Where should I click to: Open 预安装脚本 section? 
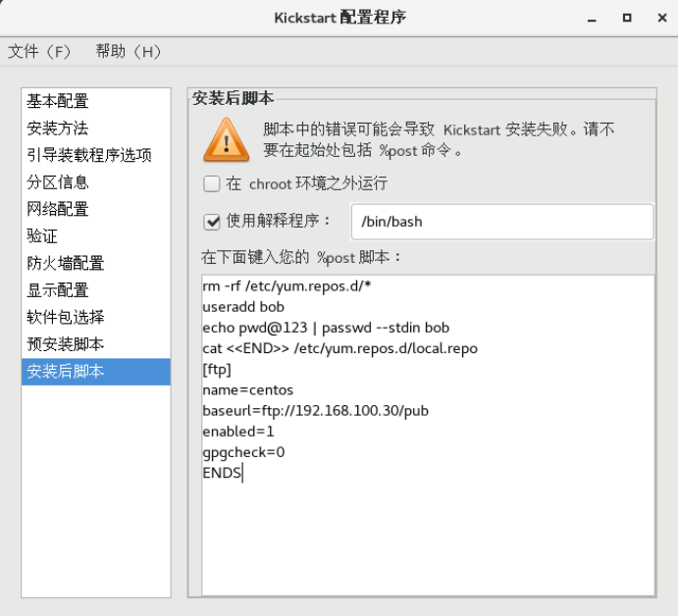pyautogui.click(x=96, y=344)
